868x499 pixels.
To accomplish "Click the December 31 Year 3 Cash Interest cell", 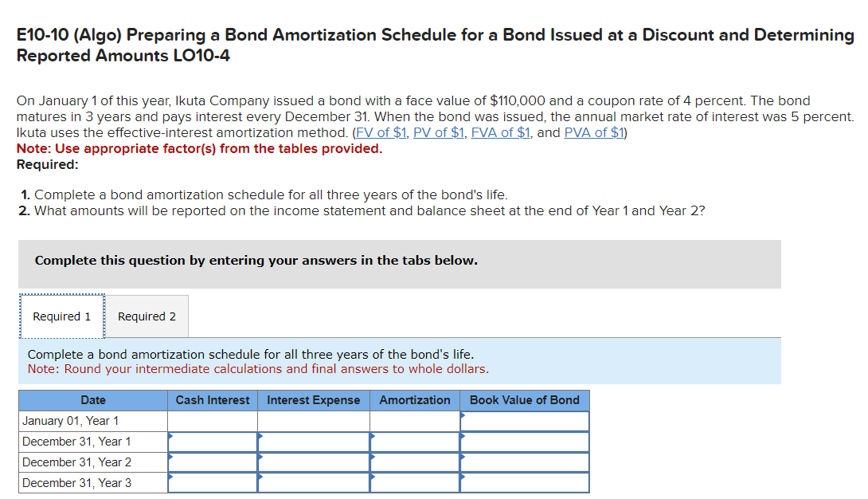I will coord(212,482).
